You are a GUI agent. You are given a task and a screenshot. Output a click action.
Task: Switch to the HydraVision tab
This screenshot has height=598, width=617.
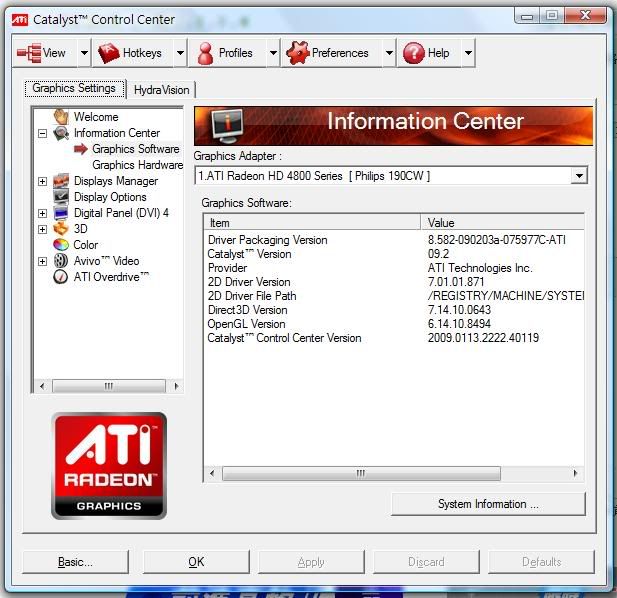click(x=161, y=90)
